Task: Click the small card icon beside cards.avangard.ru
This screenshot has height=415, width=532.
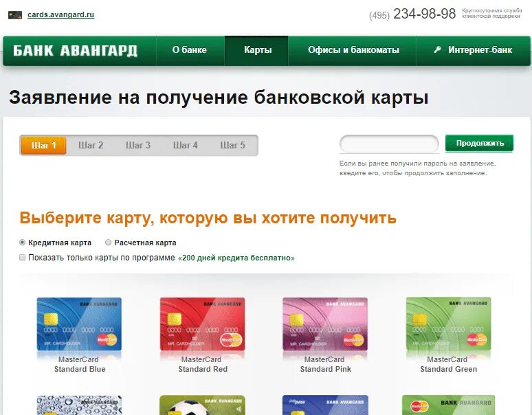Action: [x=15, y=15]
